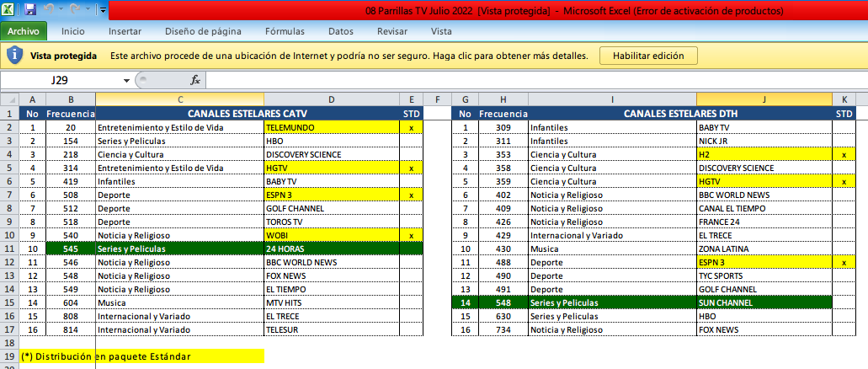Open the Redo history dropdown arrow
Viewport: 868px width, 369px height.
click(87, 10)
